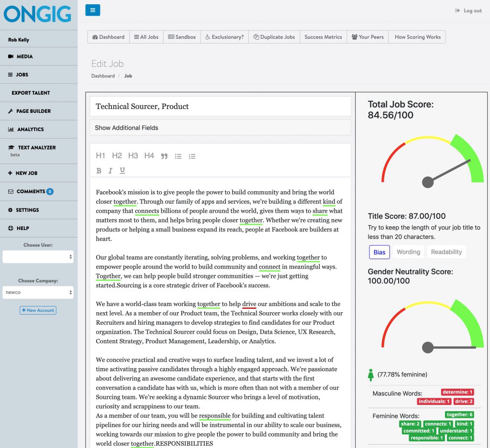This screenshot has width=490, height=448.
Task: Apply italic formatting in editor toolbar
Action: coord(111,171)
